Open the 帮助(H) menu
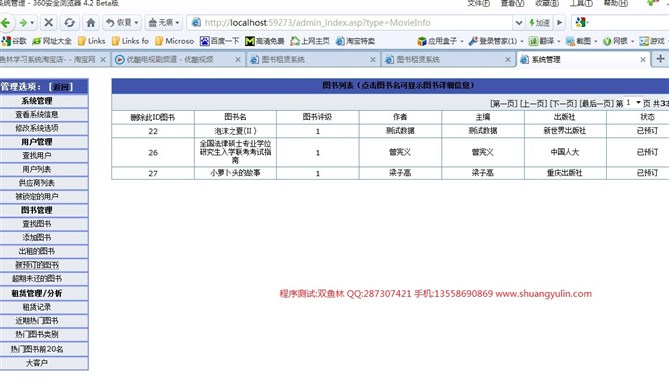This screenshot has width=669, height=381. click(x=615, y=3)
